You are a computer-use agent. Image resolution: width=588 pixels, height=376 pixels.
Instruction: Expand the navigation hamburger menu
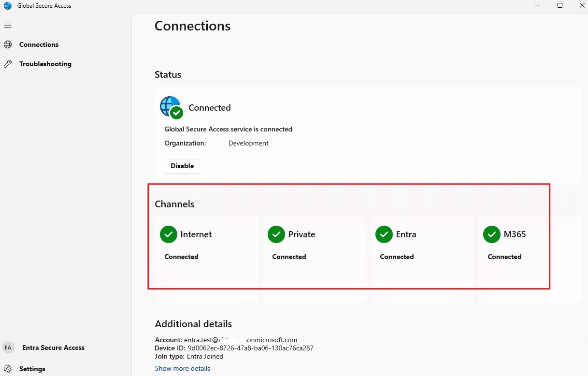(x=8, y=25)
